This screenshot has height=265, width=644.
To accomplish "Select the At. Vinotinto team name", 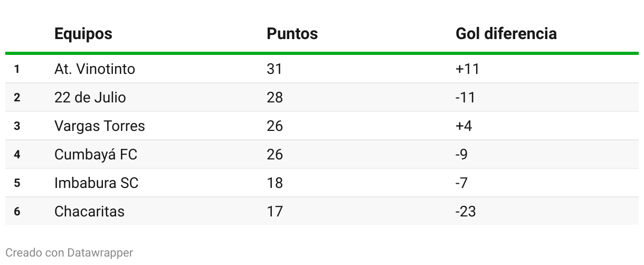I will 94,69.
